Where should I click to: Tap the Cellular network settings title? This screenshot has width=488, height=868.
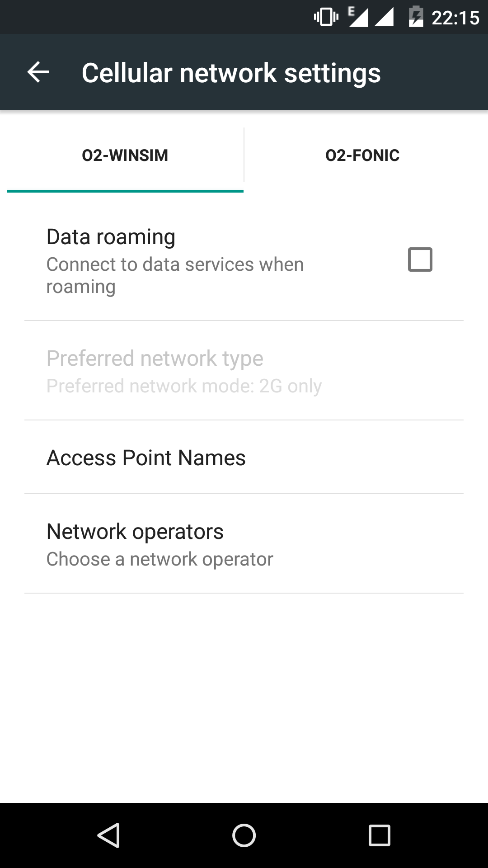point(231,73)
